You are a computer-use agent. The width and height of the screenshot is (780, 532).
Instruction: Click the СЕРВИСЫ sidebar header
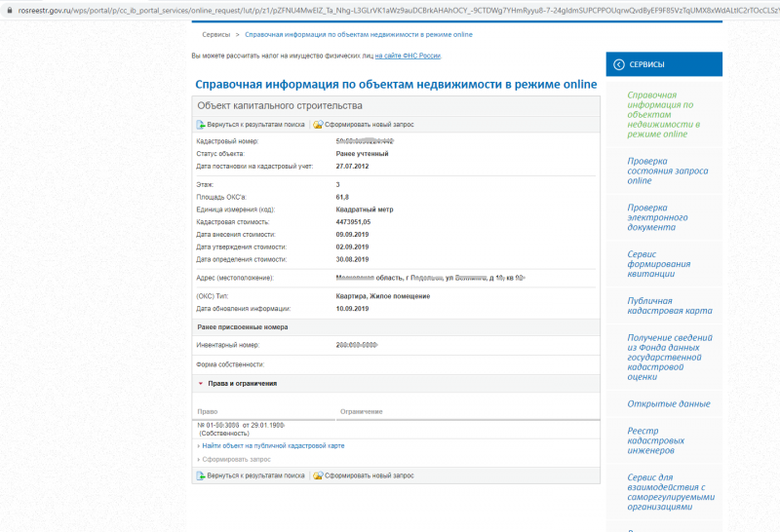664,64
